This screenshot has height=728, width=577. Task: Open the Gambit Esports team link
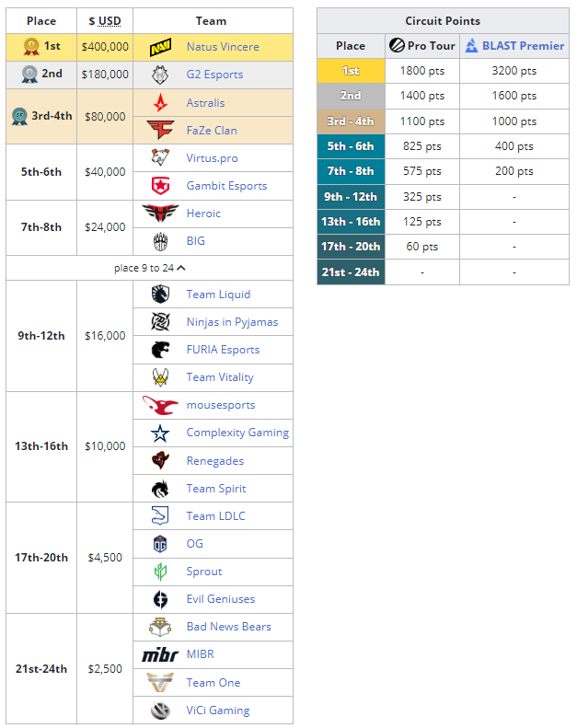tap(226, 186)
